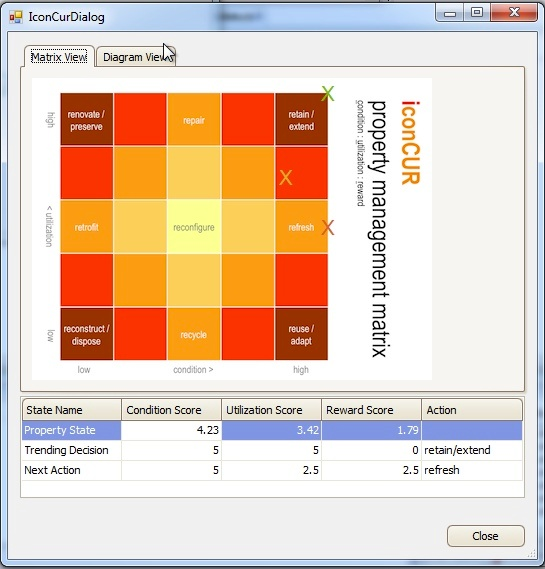Click the Action column header
Screen dimensions: 545x569
point(472,410)
